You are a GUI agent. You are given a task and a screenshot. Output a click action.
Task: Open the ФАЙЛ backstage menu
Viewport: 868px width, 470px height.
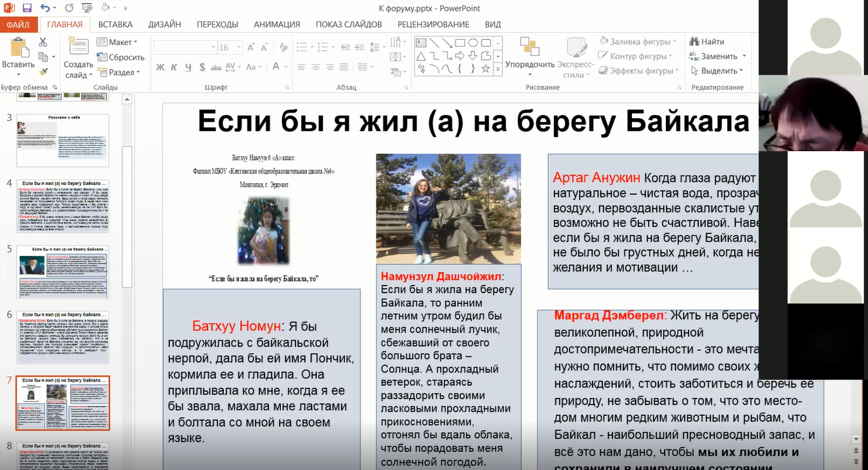point(18,25)
